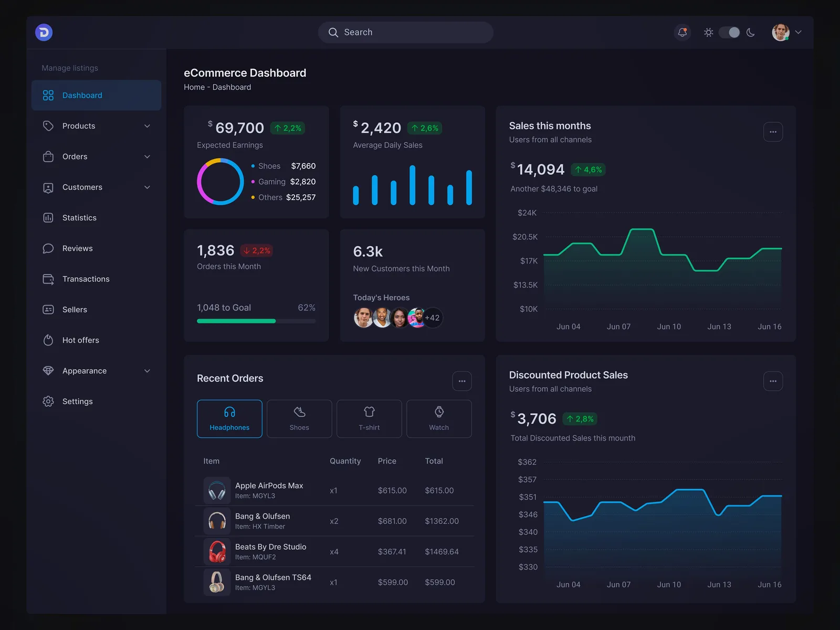This screenshot has height=630, width=840.
Task: Select the T-shirt category tab
Action: pos(369,419)
